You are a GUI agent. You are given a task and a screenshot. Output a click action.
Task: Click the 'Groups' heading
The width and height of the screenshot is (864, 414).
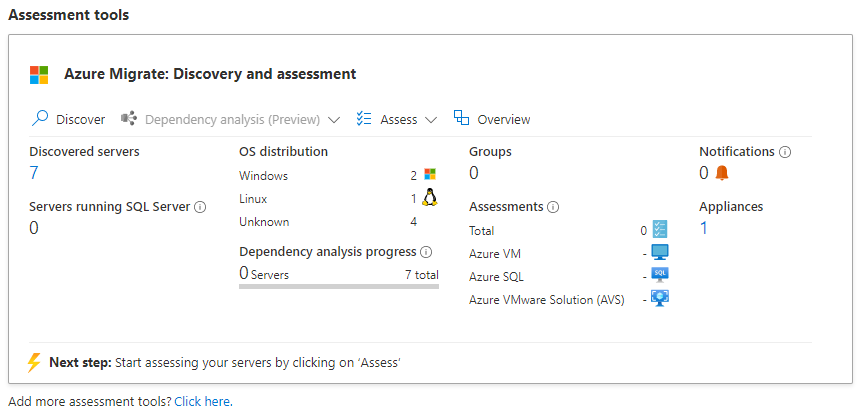(x=490, y=152)
